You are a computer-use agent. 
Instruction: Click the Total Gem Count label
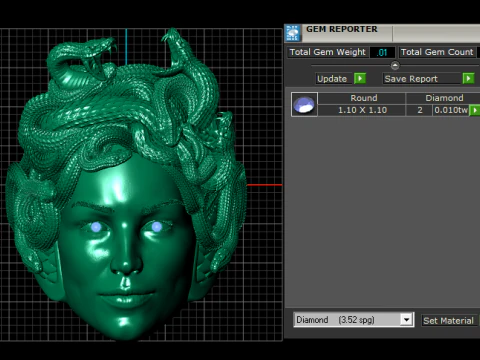pos(437,52)
